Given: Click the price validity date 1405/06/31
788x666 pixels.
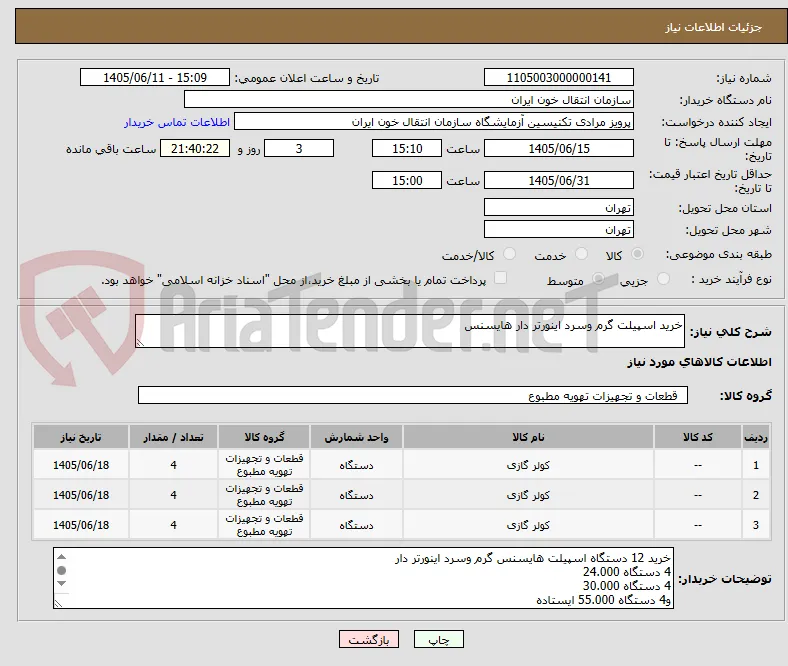Looking at the screenshot, I should pos(558,180).
